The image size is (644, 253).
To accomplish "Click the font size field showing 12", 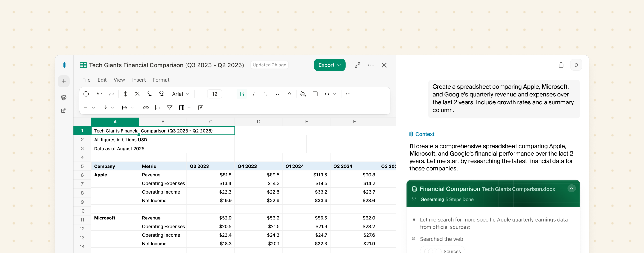I will (x=214, y=94).
